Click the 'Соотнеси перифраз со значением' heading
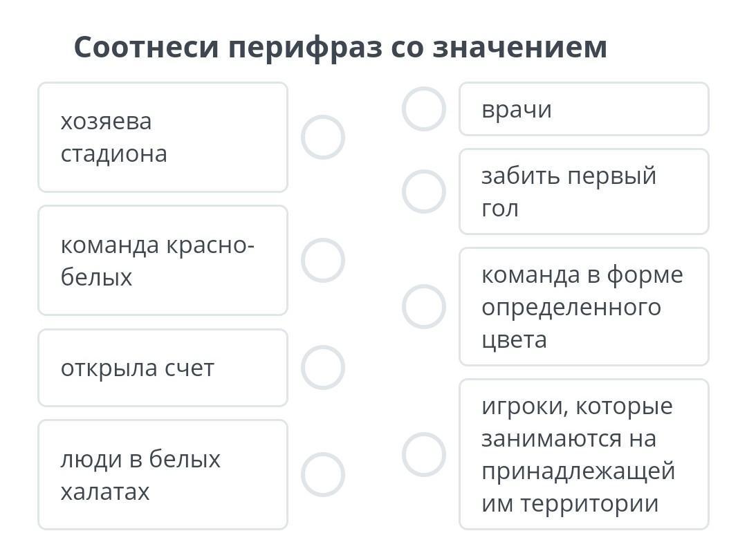 (x=340, y=47)
